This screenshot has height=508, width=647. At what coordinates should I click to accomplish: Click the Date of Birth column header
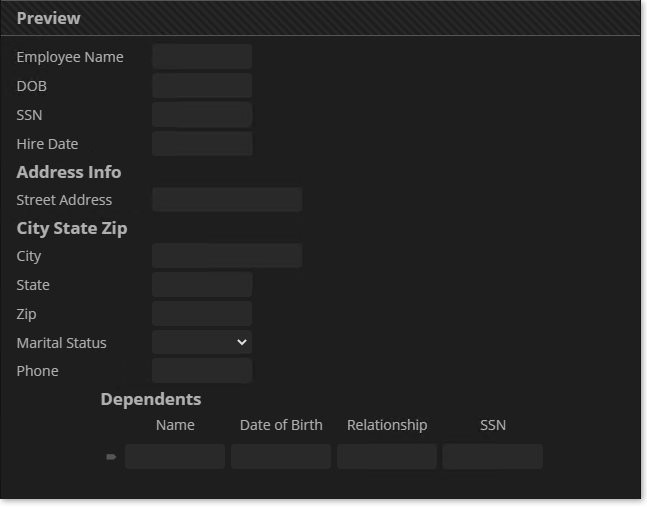tap(281, 425)
